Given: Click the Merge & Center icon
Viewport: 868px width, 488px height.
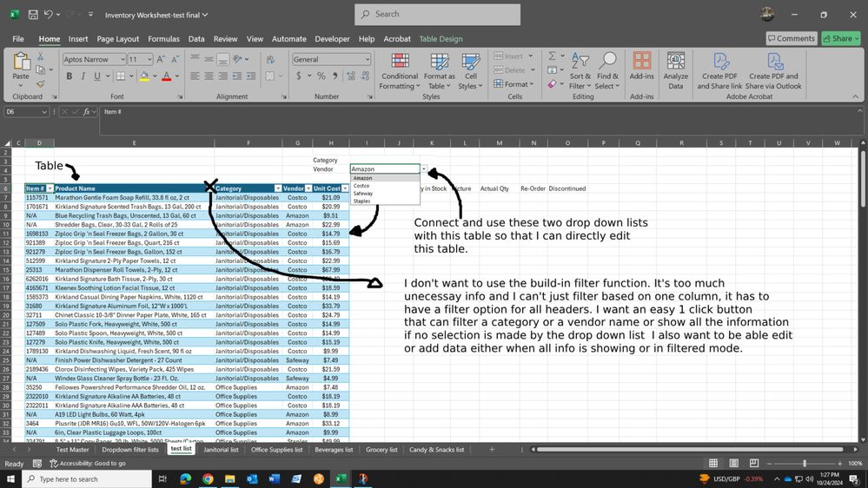Looking at the screenshot, I should click(270, 76).
